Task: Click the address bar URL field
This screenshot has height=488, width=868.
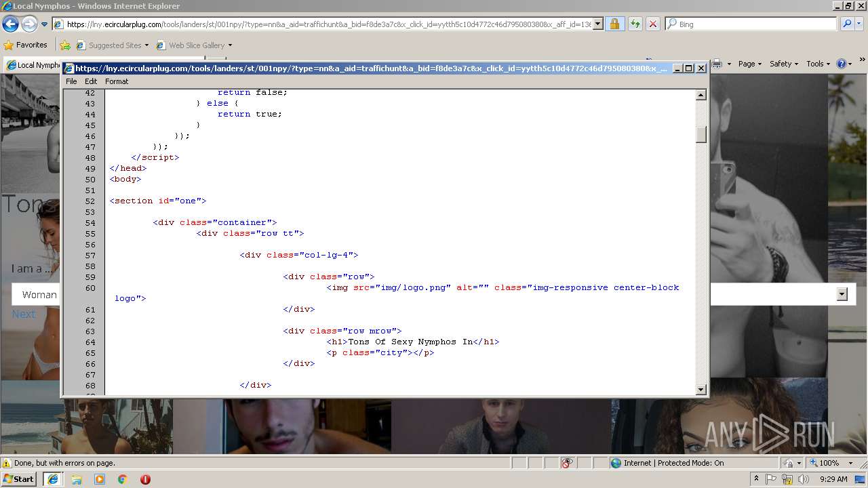Action: 328,24
